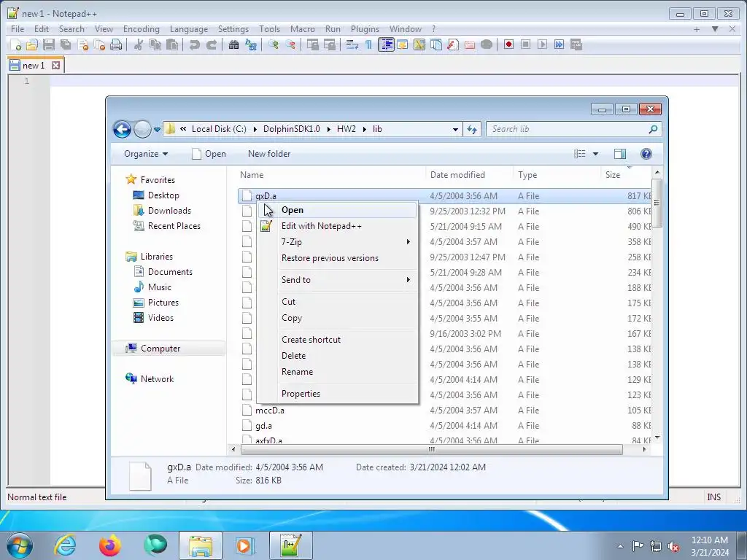
Task: Select the gd.a file
Action: [x=263, y=426]
